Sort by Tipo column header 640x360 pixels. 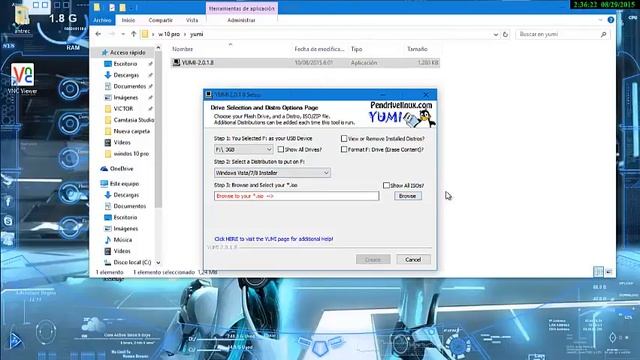click(356, 49)
